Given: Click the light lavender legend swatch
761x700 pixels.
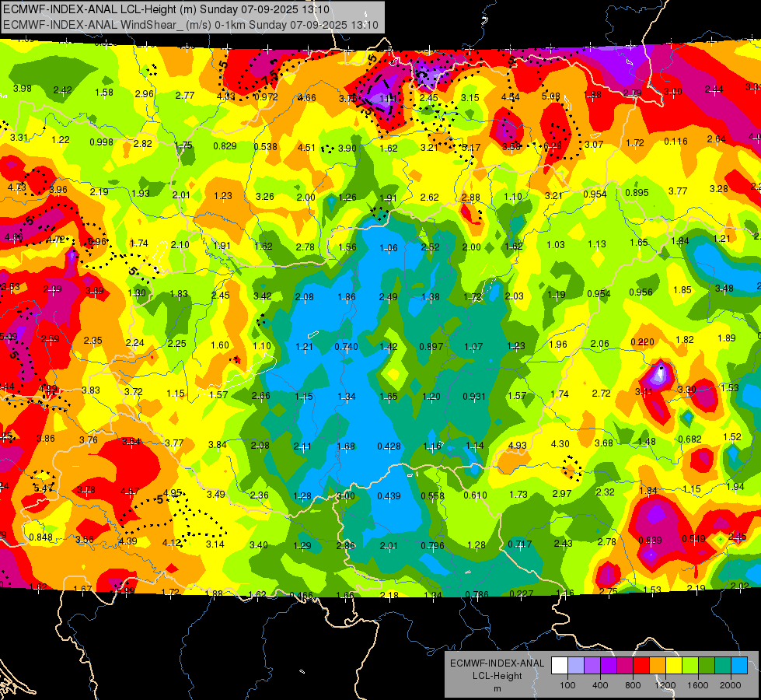Looking at the screenshot, I should 576,665.
